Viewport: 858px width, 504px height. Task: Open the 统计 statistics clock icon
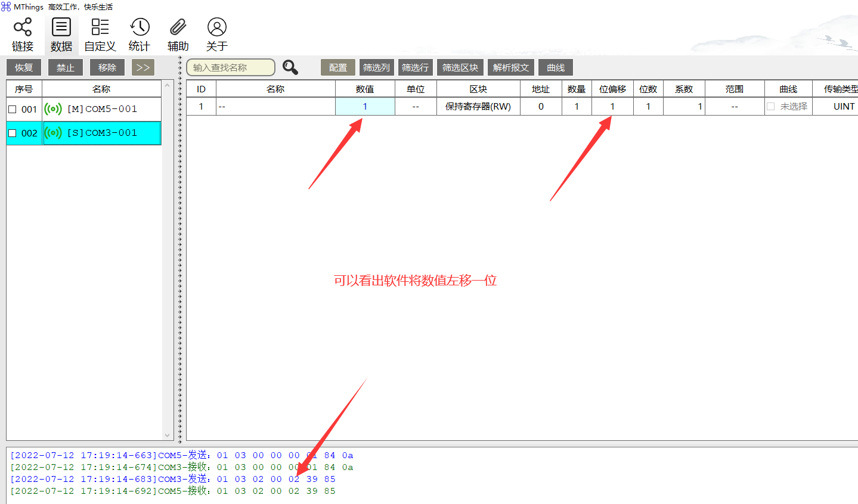coord(139,26)
